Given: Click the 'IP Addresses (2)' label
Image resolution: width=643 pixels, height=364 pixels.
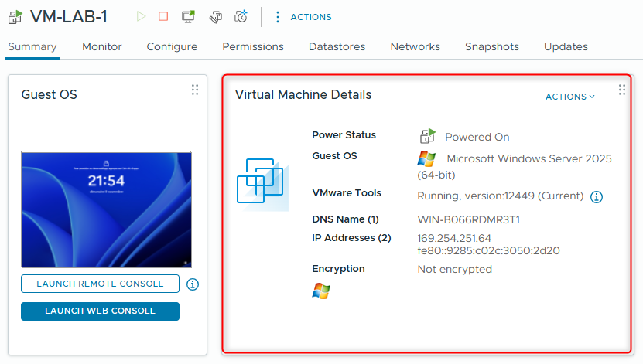Looking at the screenshot, I should click(351, 238).
